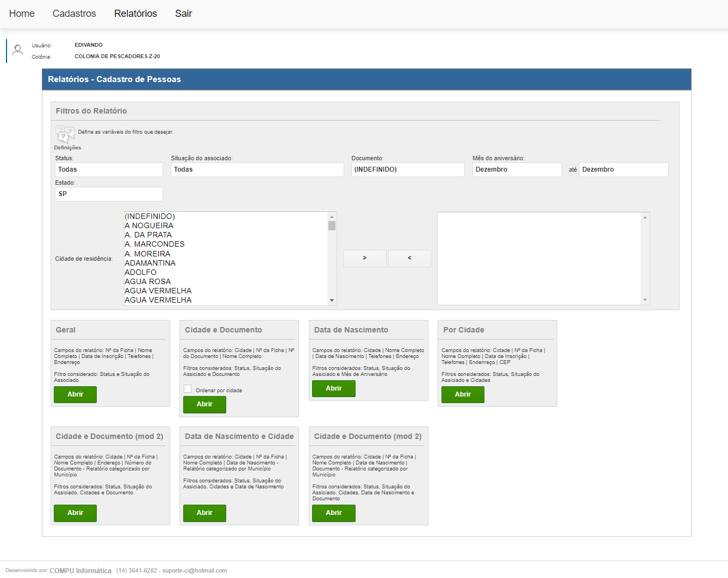Screen dimensions: 728x578
Task: Click the filter definitions help icon
Action: (x=65, y=134)
